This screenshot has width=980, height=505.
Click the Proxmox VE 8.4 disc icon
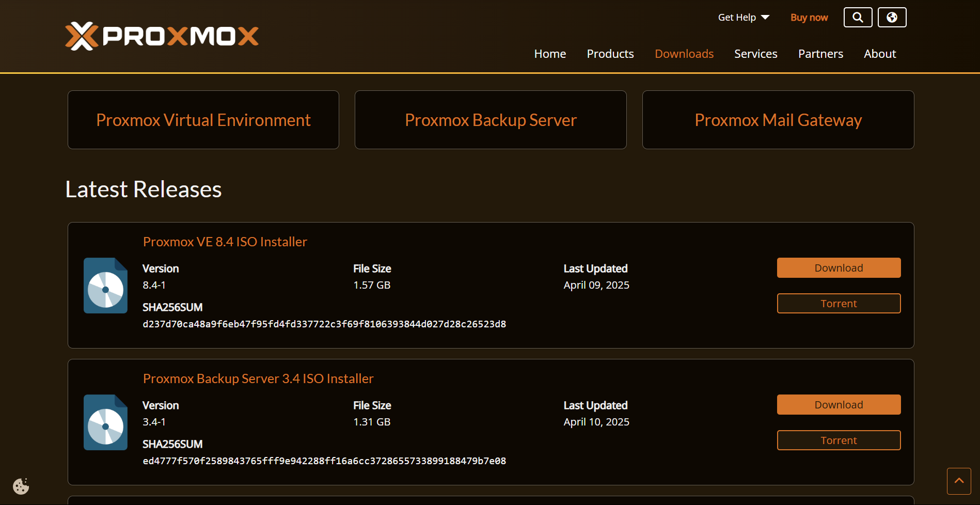point(106,286)
